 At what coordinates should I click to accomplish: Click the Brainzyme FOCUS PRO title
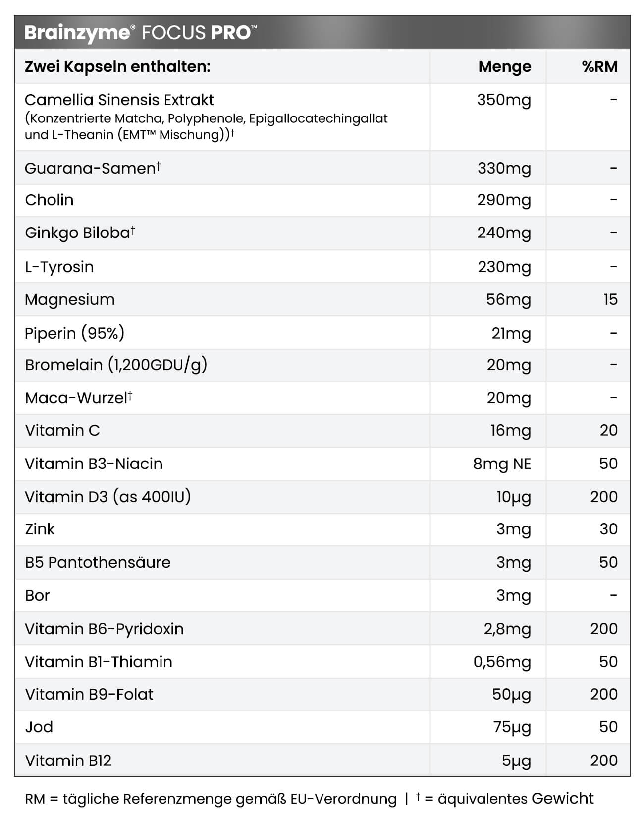140,32
